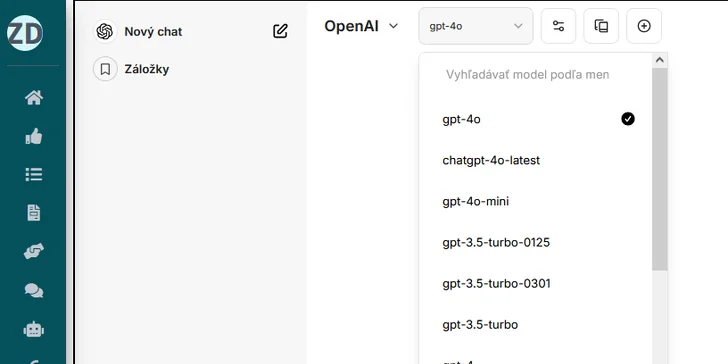Click into the model search field
The height and width of the screenshot is (364, 728).
tap(536, 75)
